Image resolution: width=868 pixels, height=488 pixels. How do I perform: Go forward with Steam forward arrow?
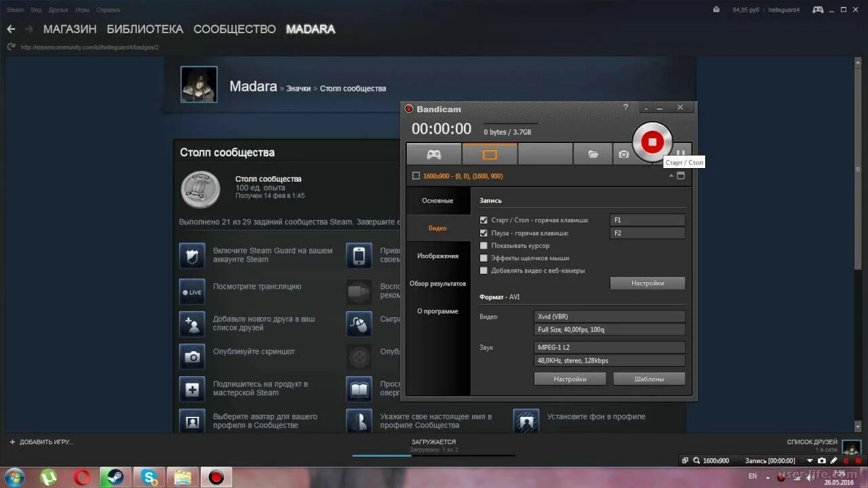pos(29,29)
